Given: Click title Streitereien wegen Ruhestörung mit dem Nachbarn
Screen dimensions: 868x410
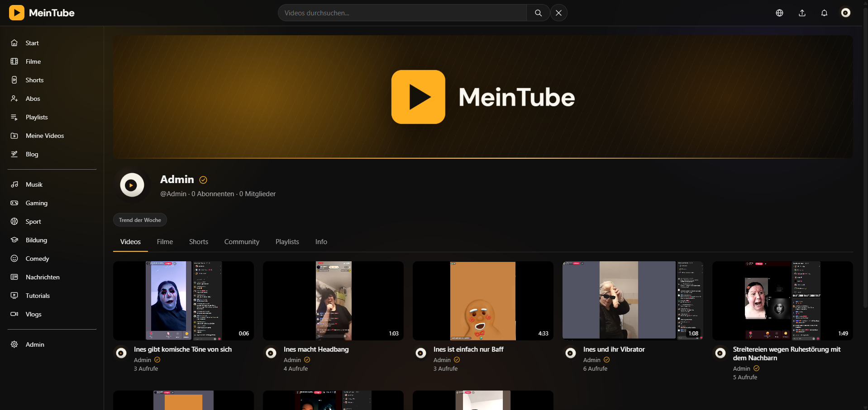Looking at the screenshot, I should point(787,353).
